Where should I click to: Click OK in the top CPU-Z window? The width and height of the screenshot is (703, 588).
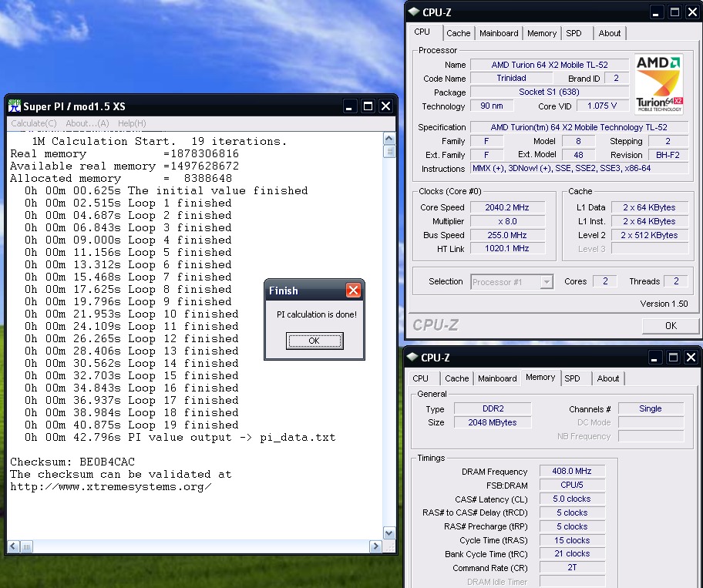[671, 326]
